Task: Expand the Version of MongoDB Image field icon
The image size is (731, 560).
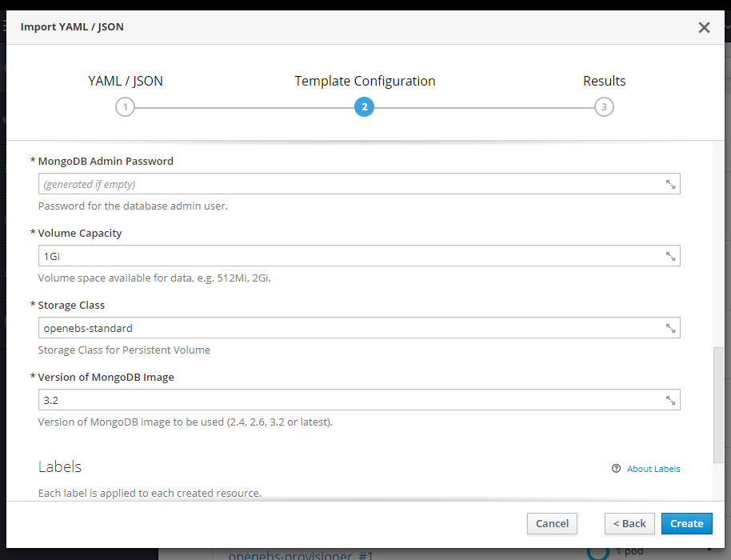Action: tap(670, 401)
